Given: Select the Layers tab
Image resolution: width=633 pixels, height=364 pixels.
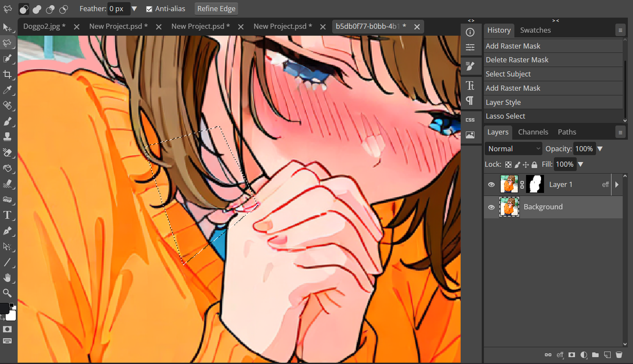Looking at the screenshot, I should tap(498, 132).
